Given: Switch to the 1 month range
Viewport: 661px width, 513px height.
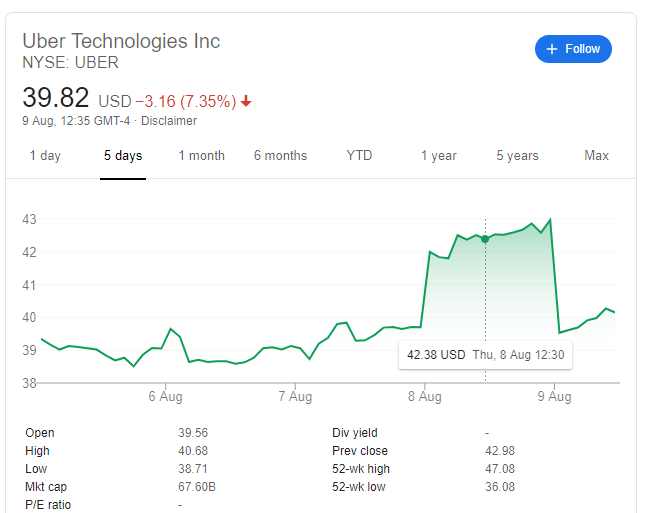Looking at the screenshot, I should [x=202, y=156].
